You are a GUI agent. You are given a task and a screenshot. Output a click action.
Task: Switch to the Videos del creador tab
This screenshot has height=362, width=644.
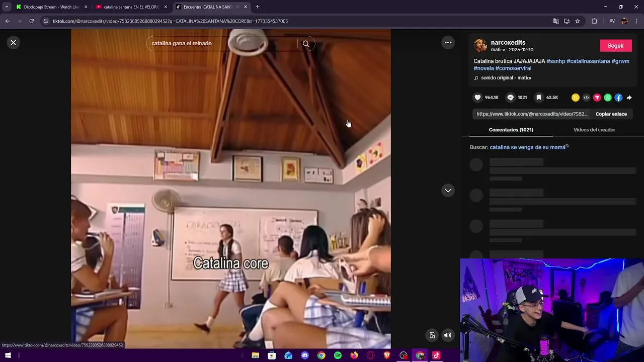(x=594, y=130)
